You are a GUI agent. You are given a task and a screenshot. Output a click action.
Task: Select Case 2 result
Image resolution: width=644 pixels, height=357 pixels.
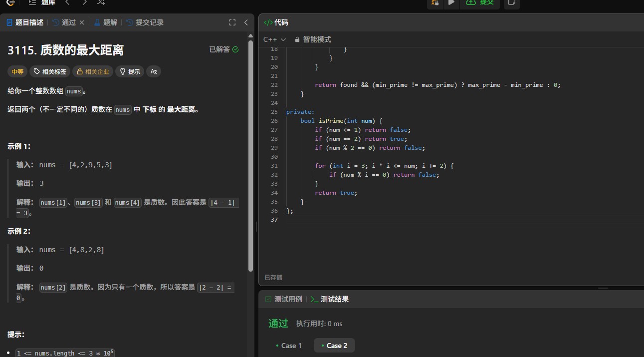[334, 346]
